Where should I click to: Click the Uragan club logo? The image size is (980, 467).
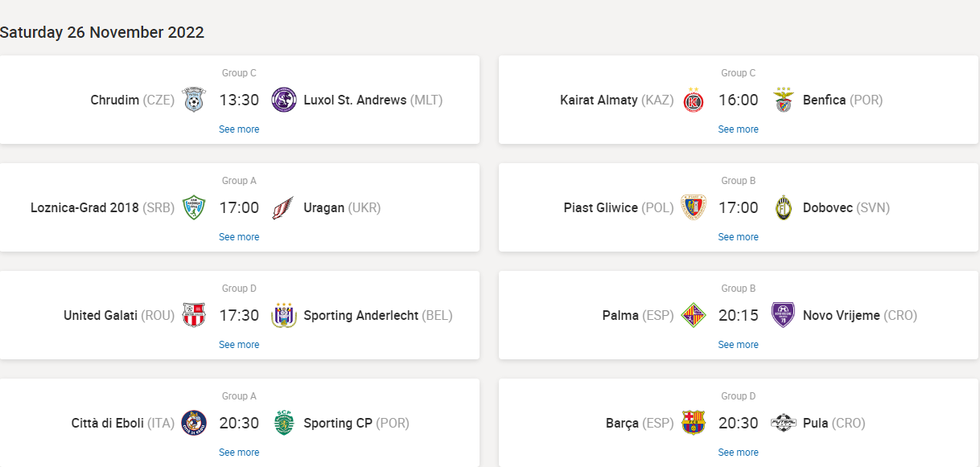tap(284, 208)
